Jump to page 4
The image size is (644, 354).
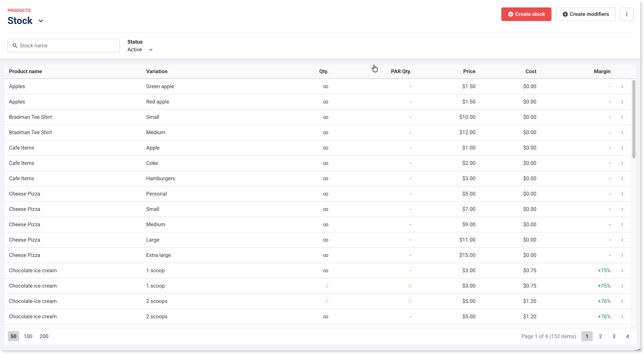627,336
